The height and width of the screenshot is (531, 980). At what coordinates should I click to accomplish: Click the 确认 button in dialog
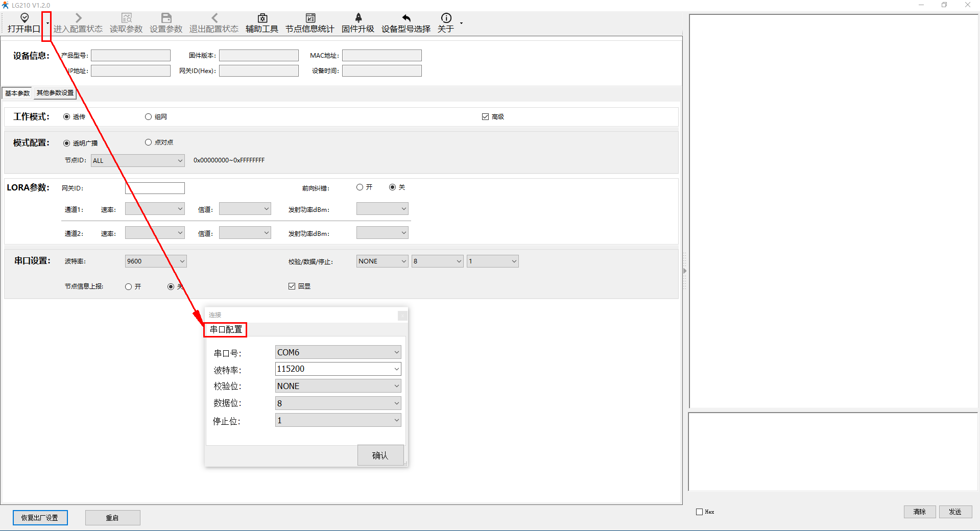(380, 455)
